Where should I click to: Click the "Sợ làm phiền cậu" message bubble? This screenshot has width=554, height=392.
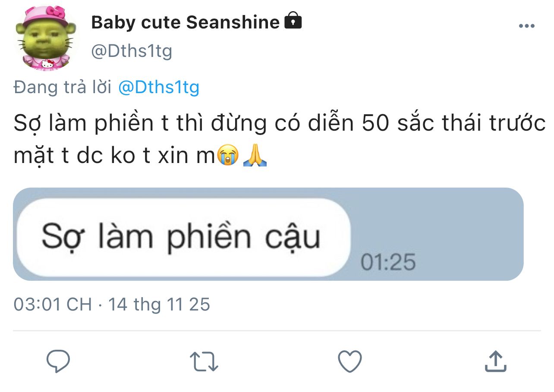click(181, 237)
